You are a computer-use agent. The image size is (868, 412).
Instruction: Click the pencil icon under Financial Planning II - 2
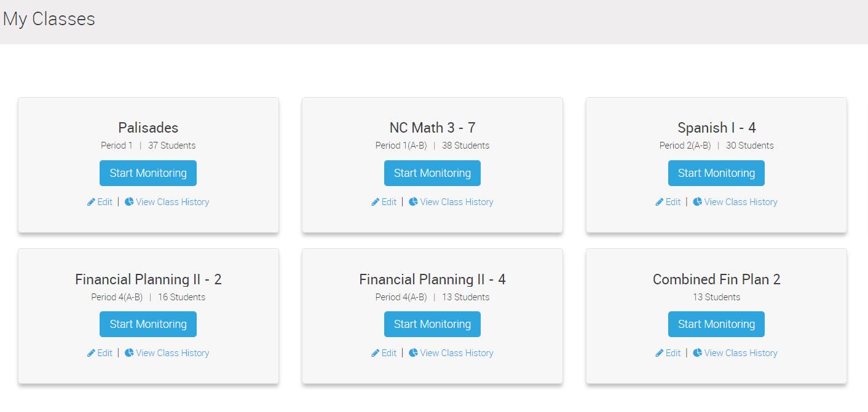click(x=91, y=353)
